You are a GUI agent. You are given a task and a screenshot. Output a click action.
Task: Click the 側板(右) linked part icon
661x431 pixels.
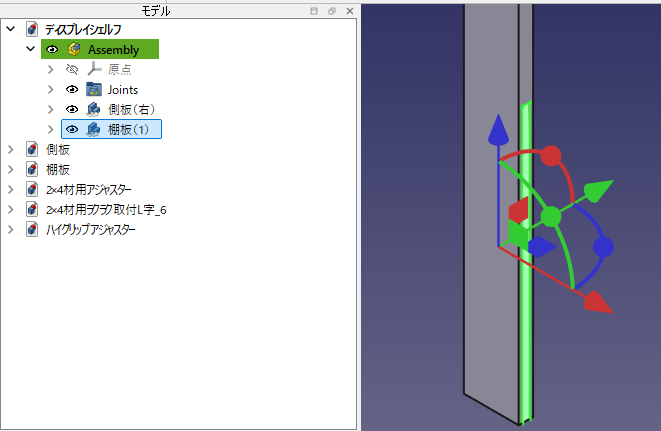click(x=94, y=109)
